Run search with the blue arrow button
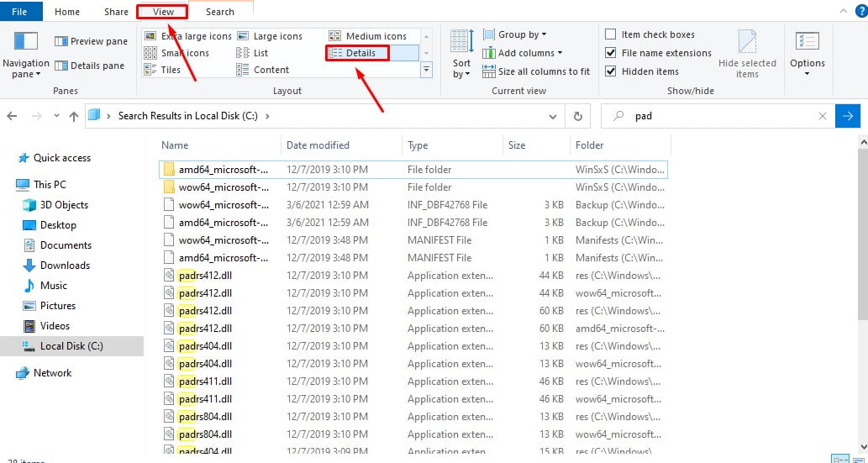The height and width of the screenshot is (463, 868). point(848,116)
